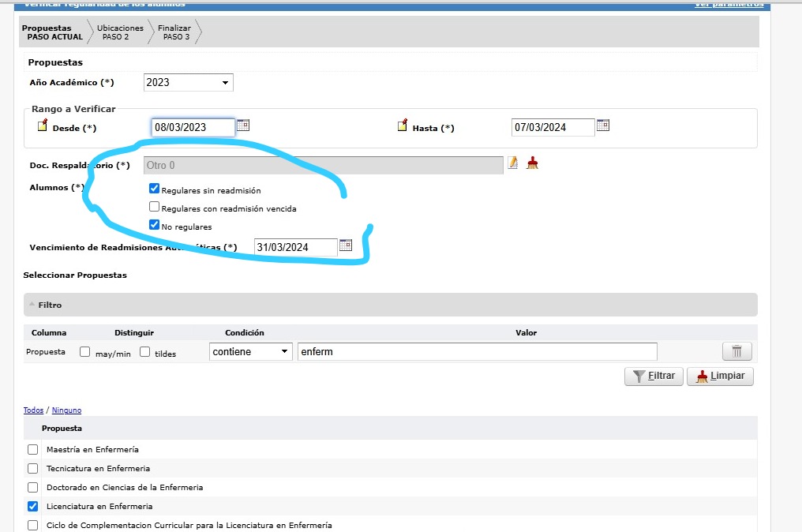Go to Propuestas PASO ACTUAL step
This screenshot has width=802, height=532.
(x=54, y=32)
